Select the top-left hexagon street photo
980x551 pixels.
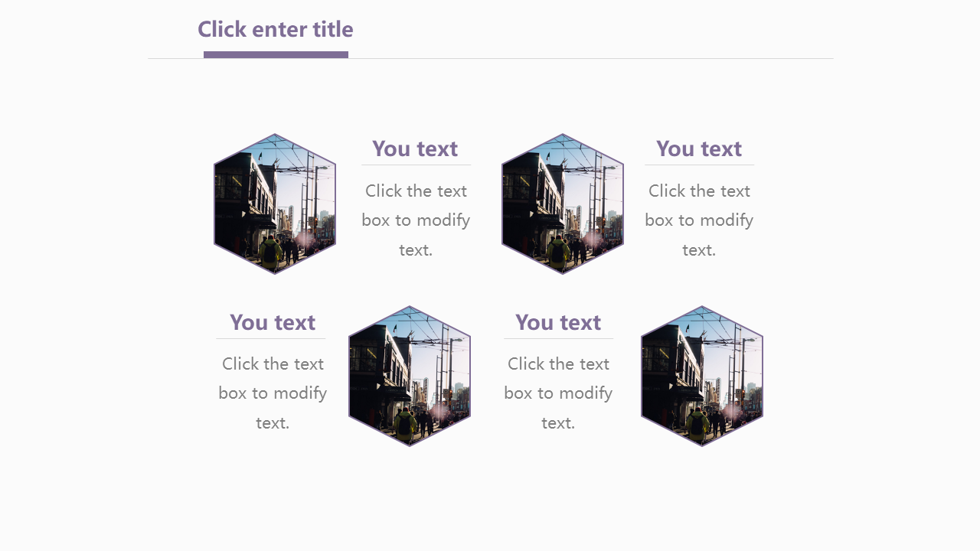274,204
